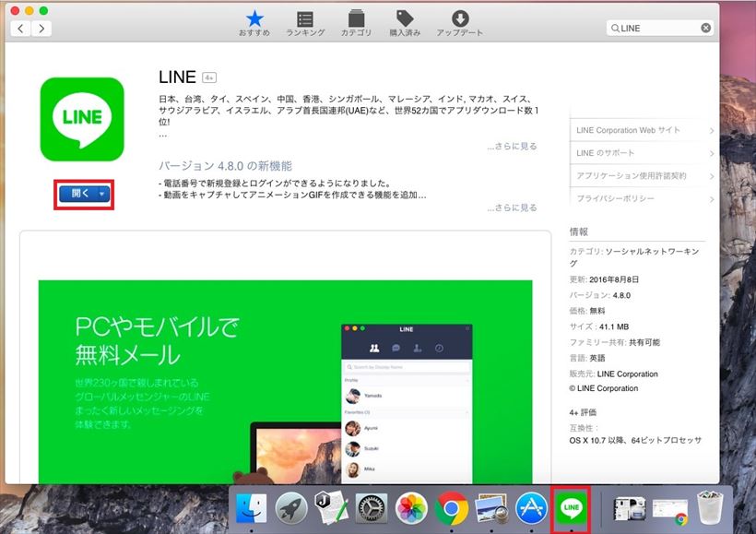
Task: Click the LINE app title
Action: point(177,77)
